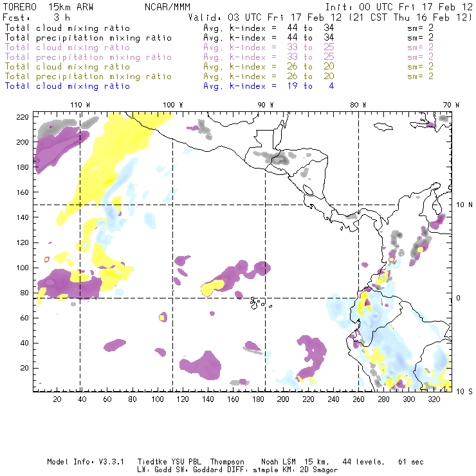476x476 pixels.
Task: Click the '200' tick label on horizontal axis
Action: coord(283,399)
